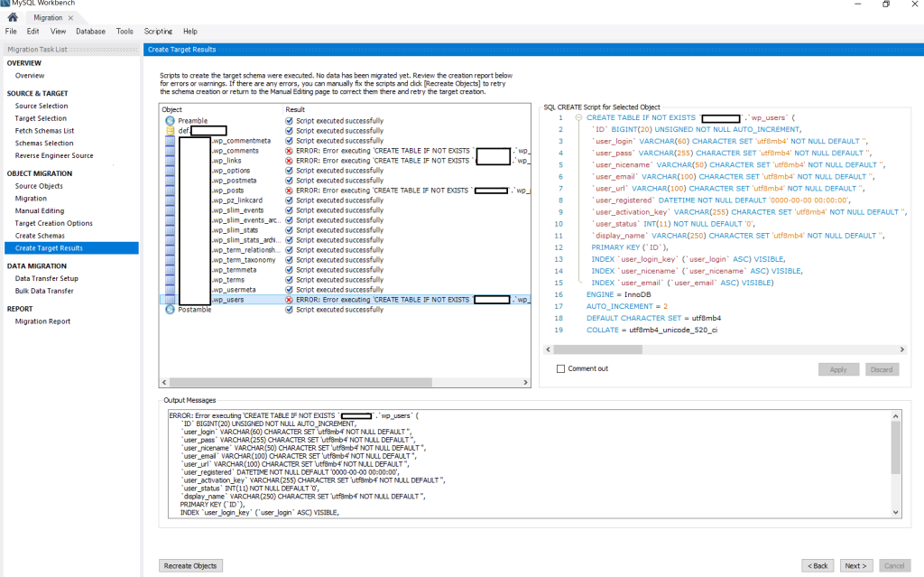Open the Database menu
924x577 pixels.
[91, 32]
